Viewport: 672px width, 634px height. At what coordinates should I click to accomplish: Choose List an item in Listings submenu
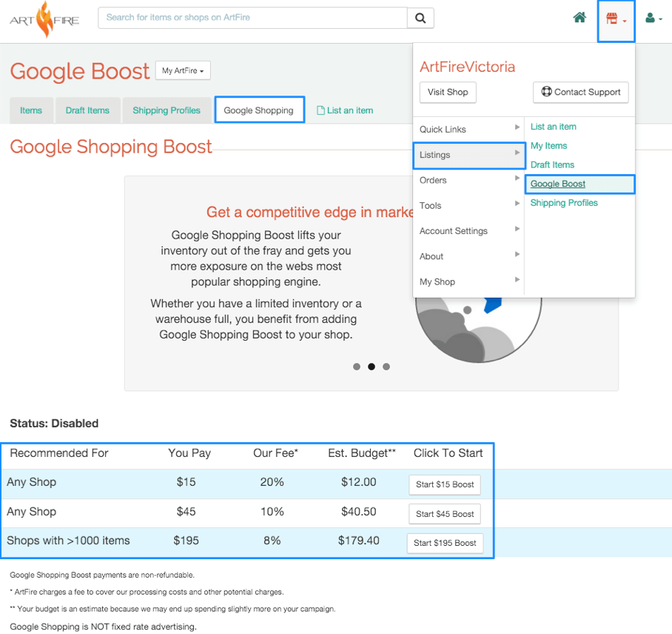tap(554, 127)
